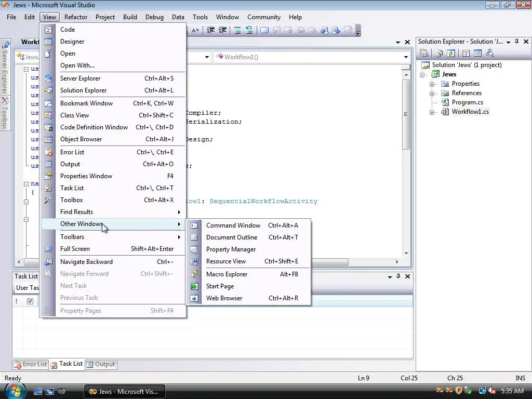Image resolution: width=532 pixels, height=399 pixels.
Task: Click the Code icon in the View menu
Action: click(x=48, y=30)
